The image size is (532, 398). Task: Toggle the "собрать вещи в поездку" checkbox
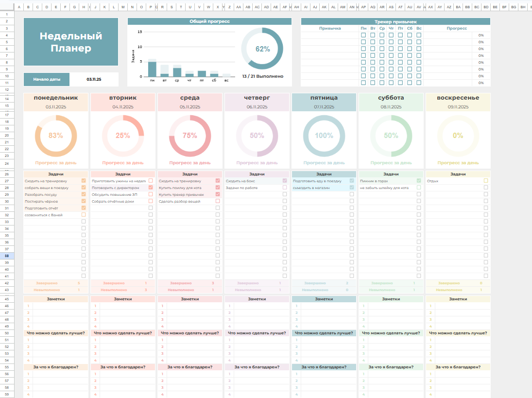[x=84, y=188]
